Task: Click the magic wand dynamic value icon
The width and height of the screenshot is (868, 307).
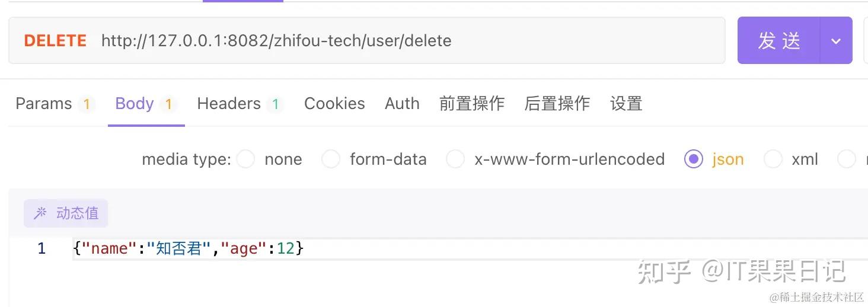Action: click(40, 213)
